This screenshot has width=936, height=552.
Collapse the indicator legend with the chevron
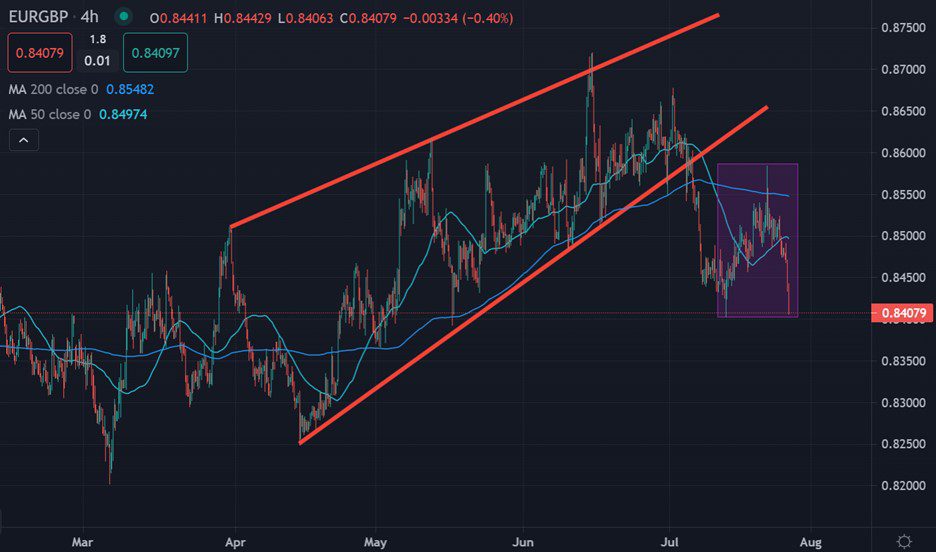click(x=24, y=140)
